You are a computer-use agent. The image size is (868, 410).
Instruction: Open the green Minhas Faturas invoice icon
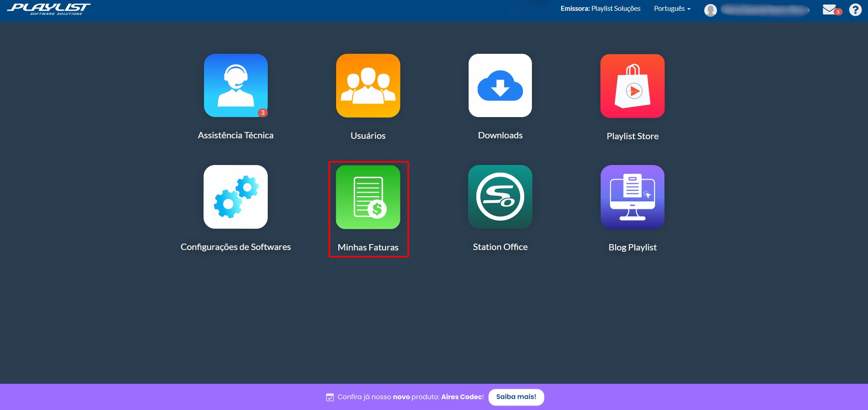click(x=368, y=197)
